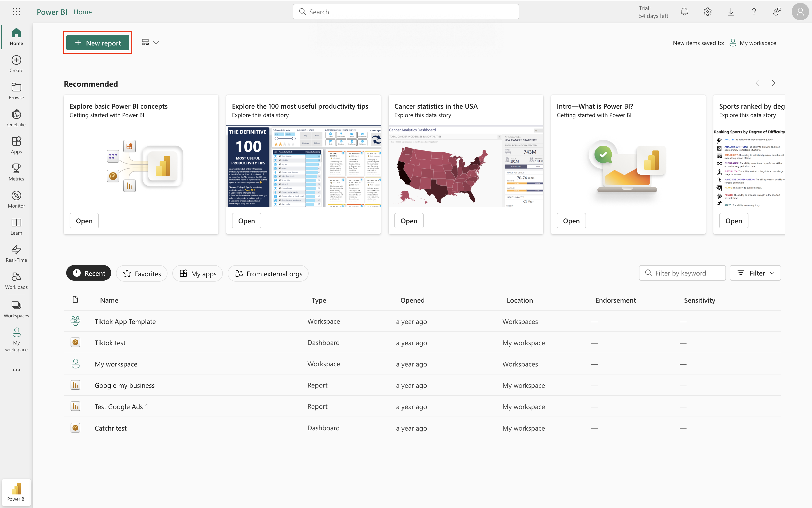Viewport: 812px width, 508px height.
Task: Show more sidebar options ellipsis
Action: click(16, 370)
